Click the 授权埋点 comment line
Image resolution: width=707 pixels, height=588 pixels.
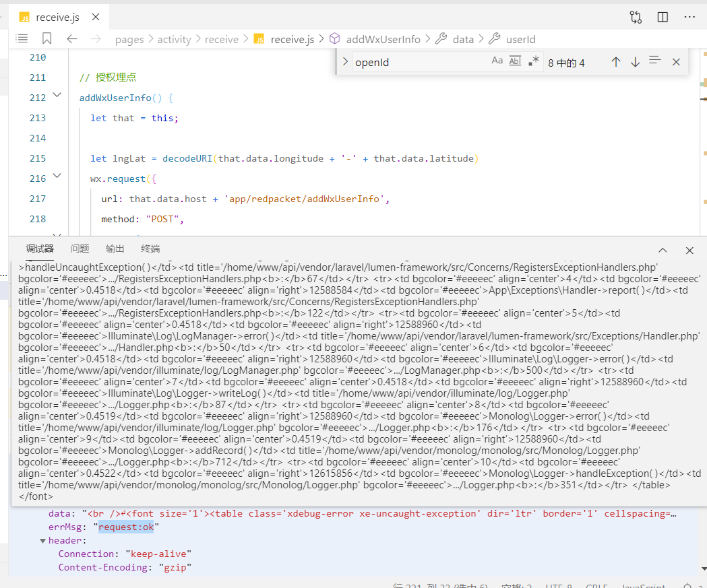click(108, 77)
